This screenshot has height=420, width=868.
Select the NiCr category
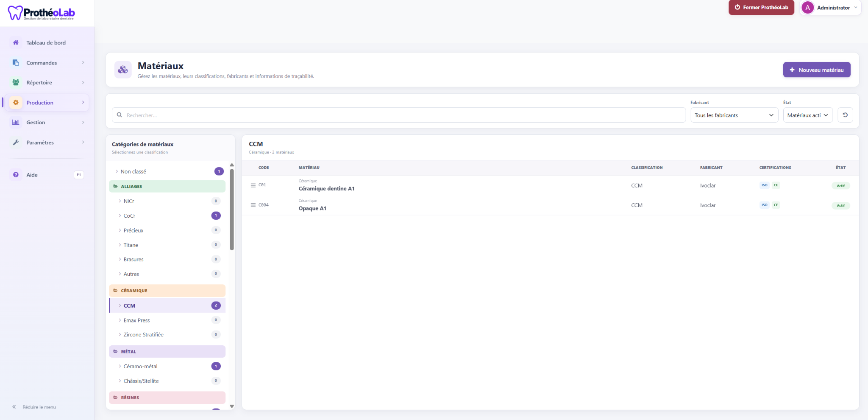(167, 201)
